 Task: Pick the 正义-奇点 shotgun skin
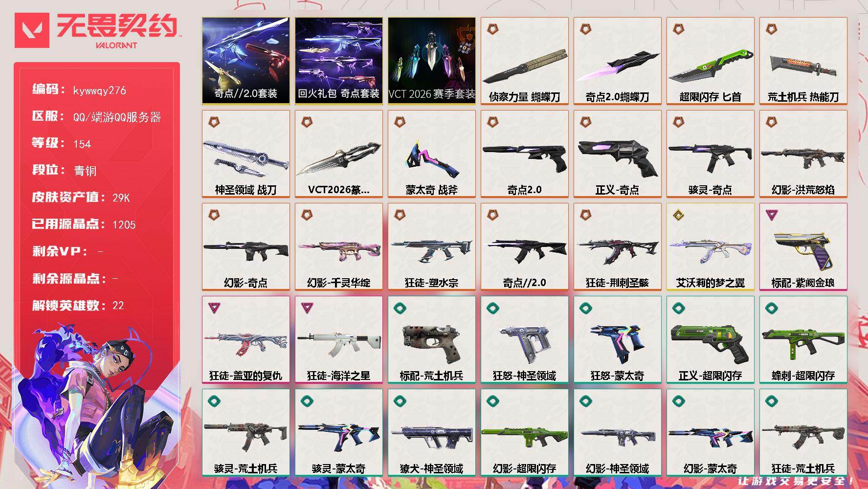click(x=617, y=154)
